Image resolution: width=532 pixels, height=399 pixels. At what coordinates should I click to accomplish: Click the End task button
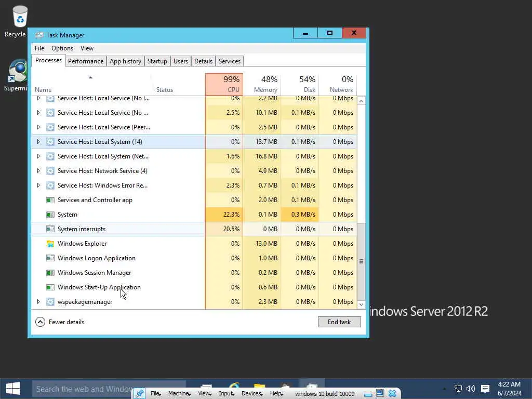pos(339,322)
